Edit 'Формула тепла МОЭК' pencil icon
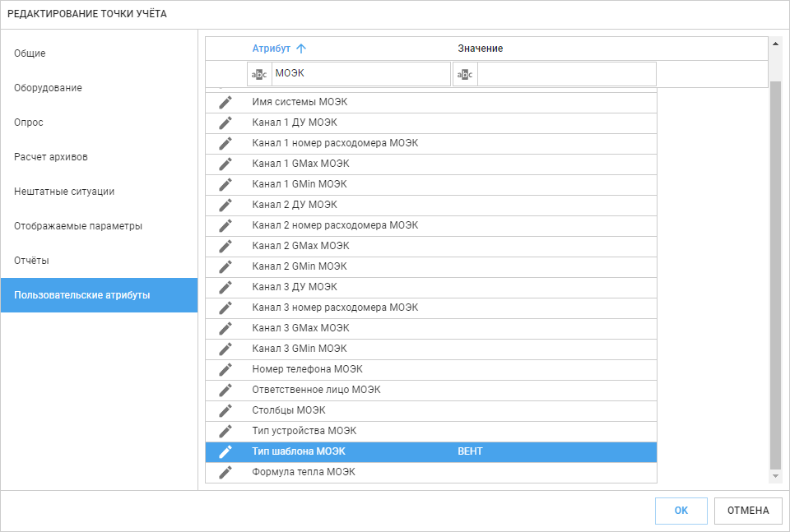 225,472
